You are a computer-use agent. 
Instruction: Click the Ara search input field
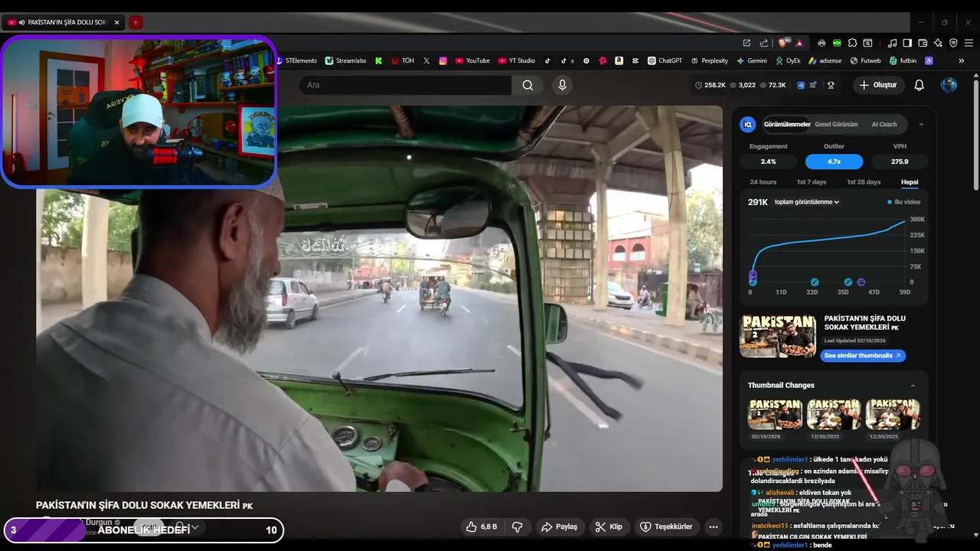[406, 85]
